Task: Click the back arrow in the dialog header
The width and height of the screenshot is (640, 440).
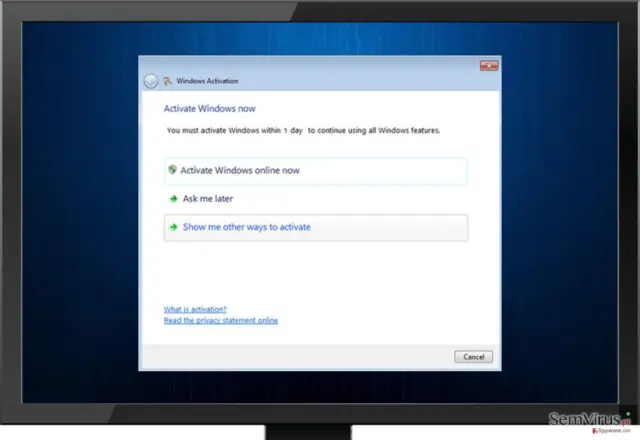Action: click(x=151, y=81)
